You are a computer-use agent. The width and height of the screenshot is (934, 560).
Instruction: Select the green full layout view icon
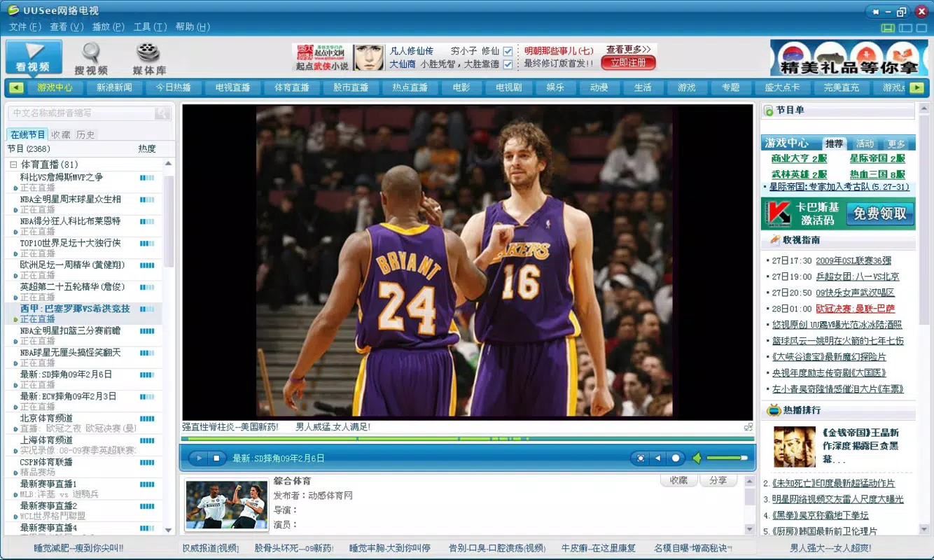click(888, 28)
